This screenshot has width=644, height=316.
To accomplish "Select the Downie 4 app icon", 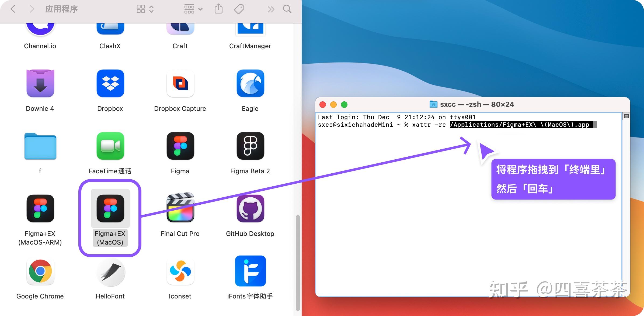I will tap(40, 83).
